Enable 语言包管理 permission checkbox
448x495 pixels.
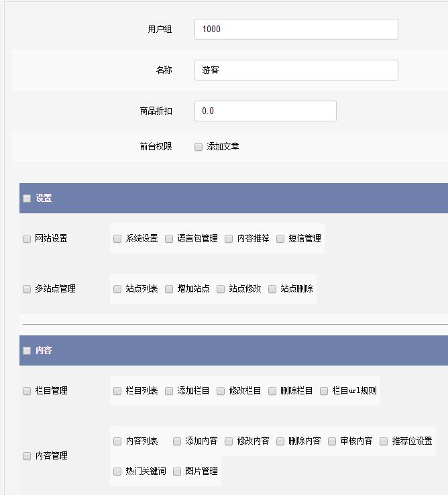click(169, 239)
